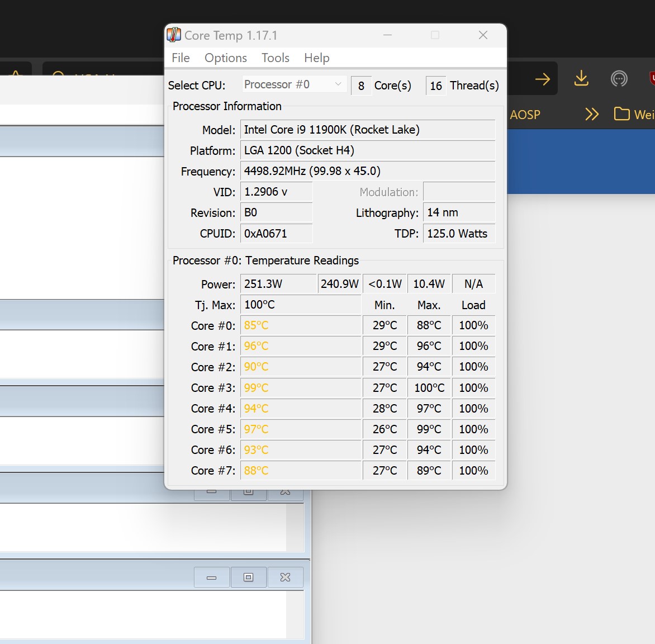This screenshot has width=655, height=644.
Task: Click the Core Temp thermometer app icon
Action: [x=174, y=35]
